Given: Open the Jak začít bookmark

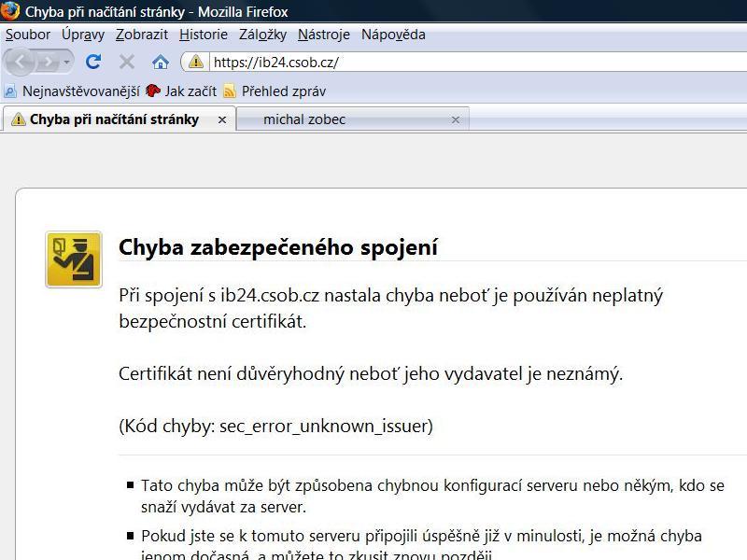Looking at the screenshot, I should (181, 91).
